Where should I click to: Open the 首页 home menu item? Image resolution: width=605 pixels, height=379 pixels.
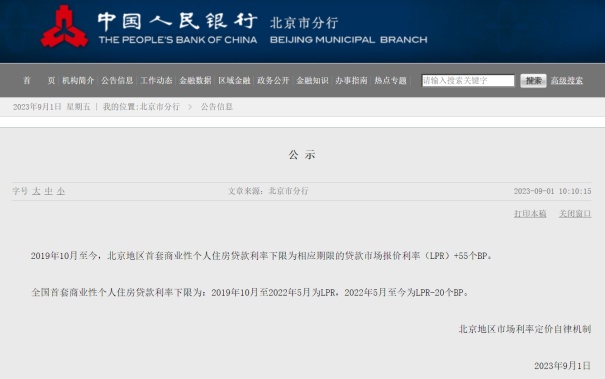[39, 80]
